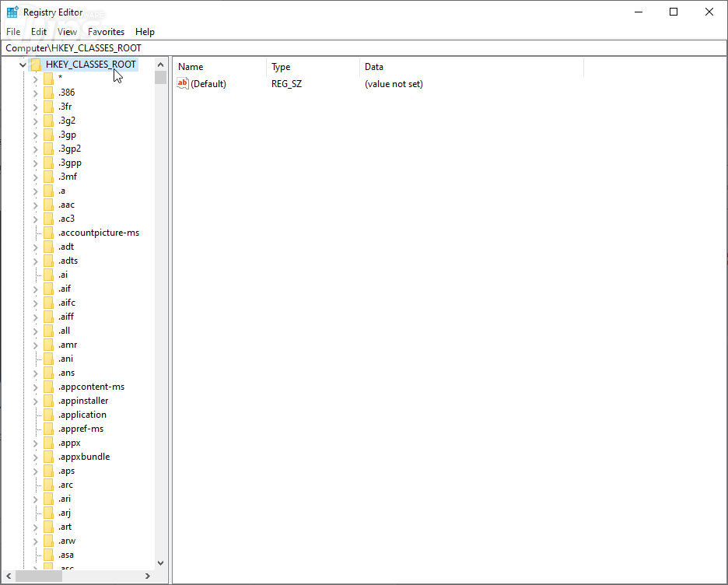Select the .asa key

coord(66,555)
